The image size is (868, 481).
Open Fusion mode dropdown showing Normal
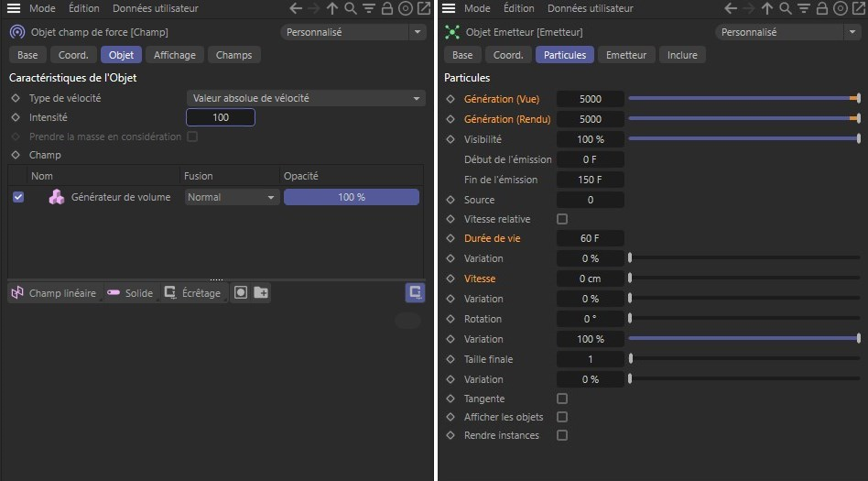point(232,197)
